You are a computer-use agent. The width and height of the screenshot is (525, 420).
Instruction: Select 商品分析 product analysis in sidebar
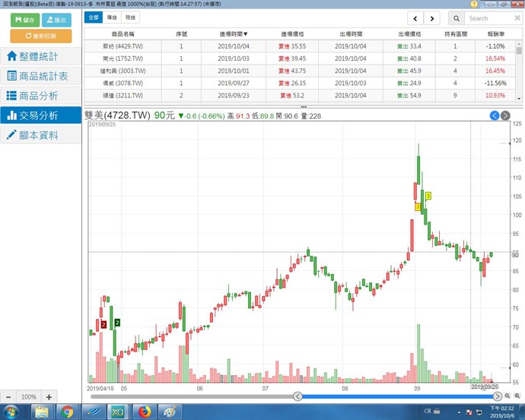pyautogui.click(x=40, y=96)
